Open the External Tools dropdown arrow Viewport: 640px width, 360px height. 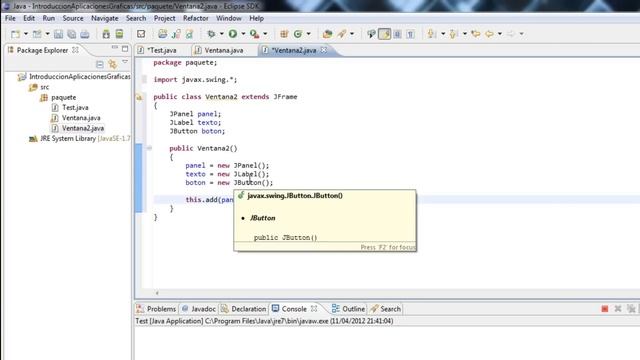[x=265, y=34]
